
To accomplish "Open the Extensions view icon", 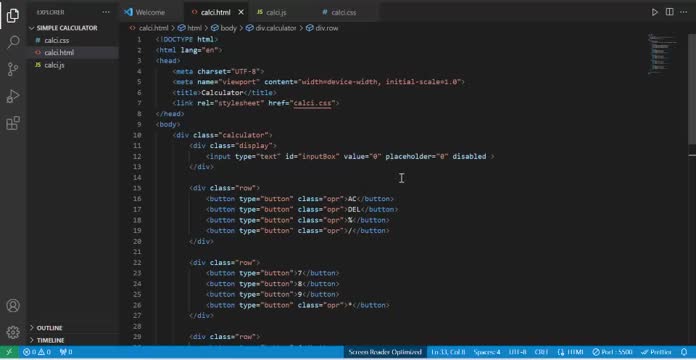I will coord(13,123).
